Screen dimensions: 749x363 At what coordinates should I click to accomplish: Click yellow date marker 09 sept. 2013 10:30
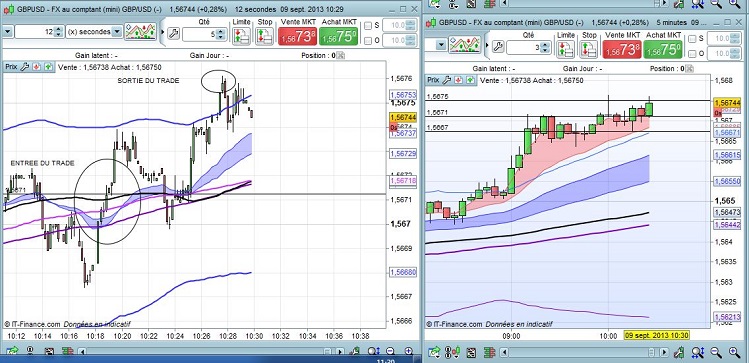tap(657, 335)
